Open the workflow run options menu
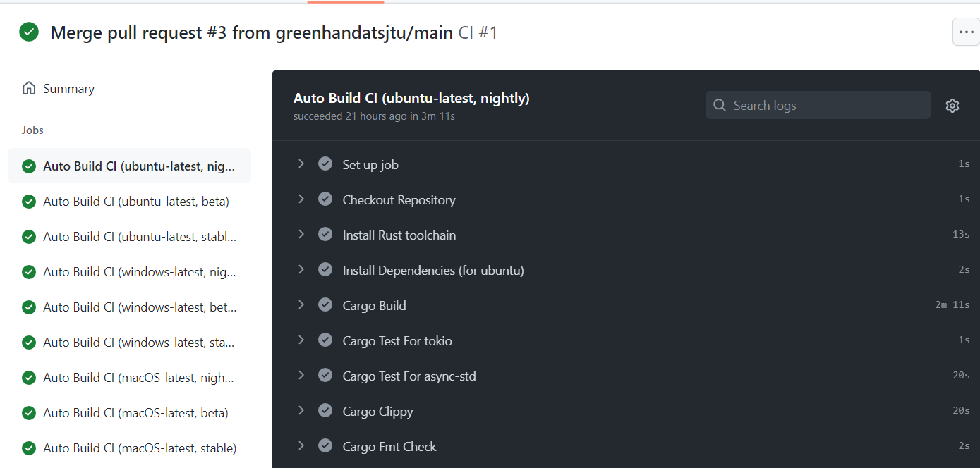 coord(965,32)
